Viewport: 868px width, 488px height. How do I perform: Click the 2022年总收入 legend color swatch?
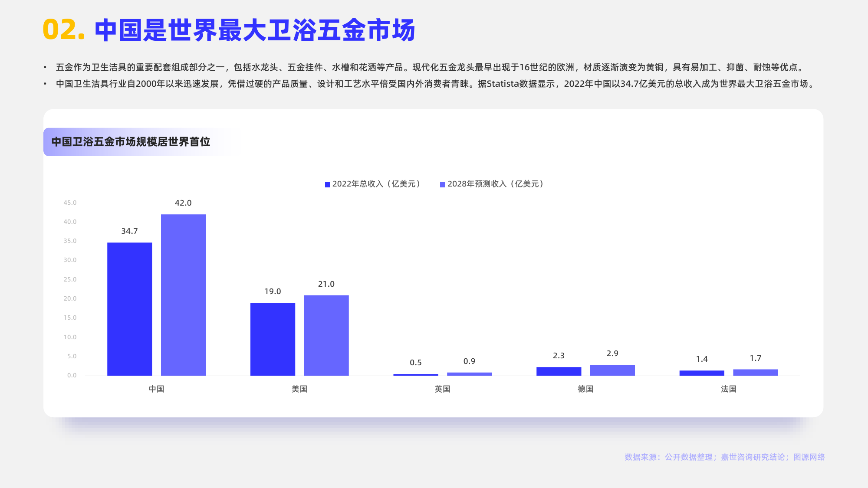click(x=328, y=185)
